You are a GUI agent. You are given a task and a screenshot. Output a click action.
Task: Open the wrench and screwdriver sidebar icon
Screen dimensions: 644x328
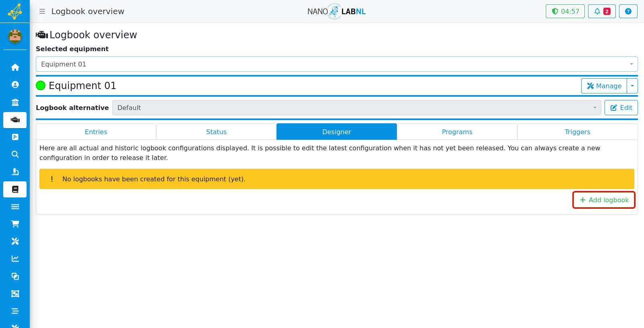point(15,241)
